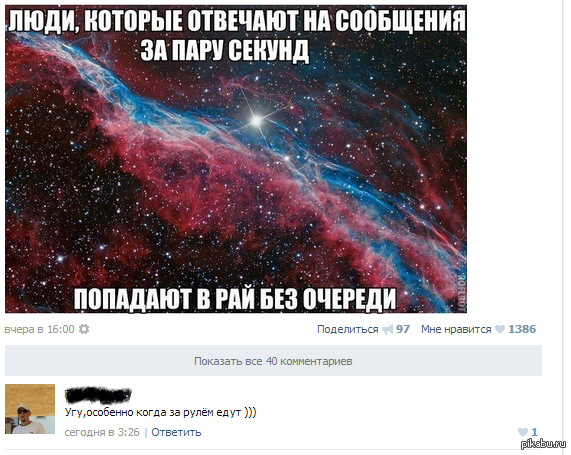This screenshot has height=455, width=571.
Task: Click the gear icon next to post time
Action: click(84, 329)
